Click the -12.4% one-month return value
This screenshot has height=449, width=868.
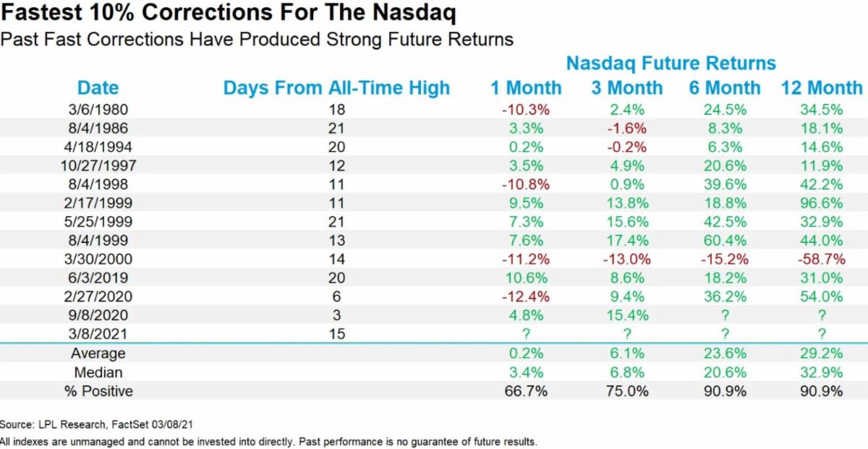click(524, 296)
